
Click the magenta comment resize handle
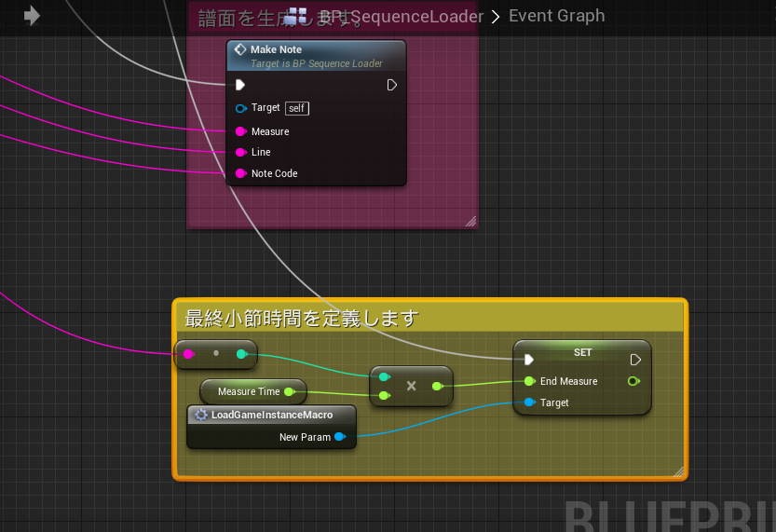471,222
